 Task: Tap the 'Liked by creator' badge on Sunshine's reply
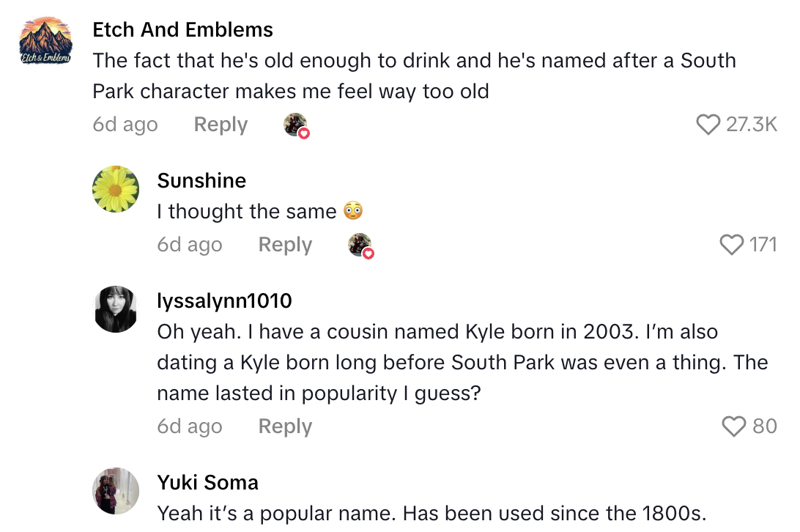click(x=360, y=245)
